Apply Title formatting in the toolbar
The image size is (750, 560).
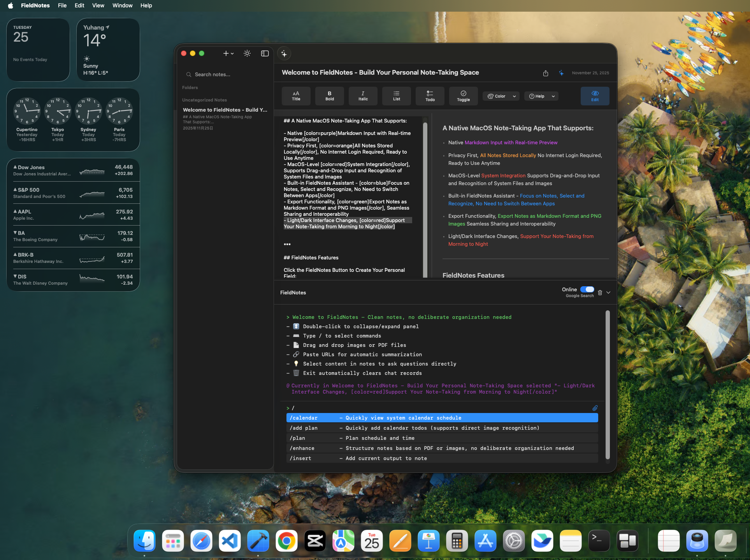click(296, 96)
